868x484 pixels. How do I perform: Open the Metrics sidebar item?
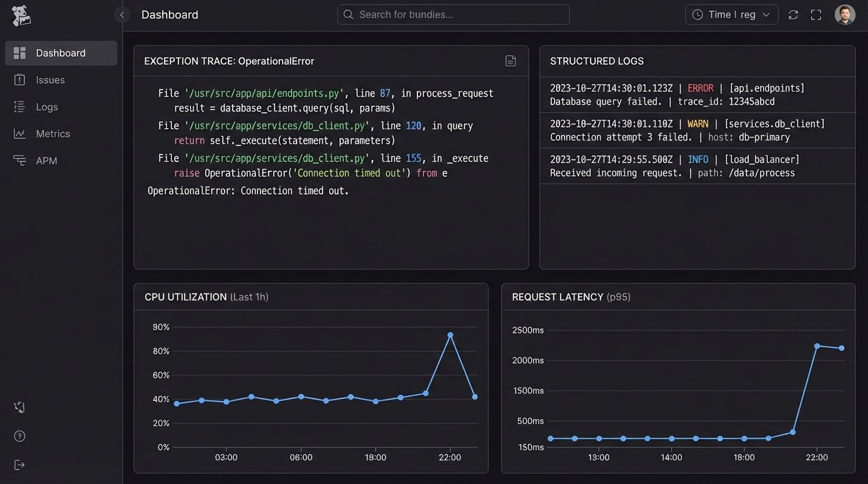click(52, 134)
